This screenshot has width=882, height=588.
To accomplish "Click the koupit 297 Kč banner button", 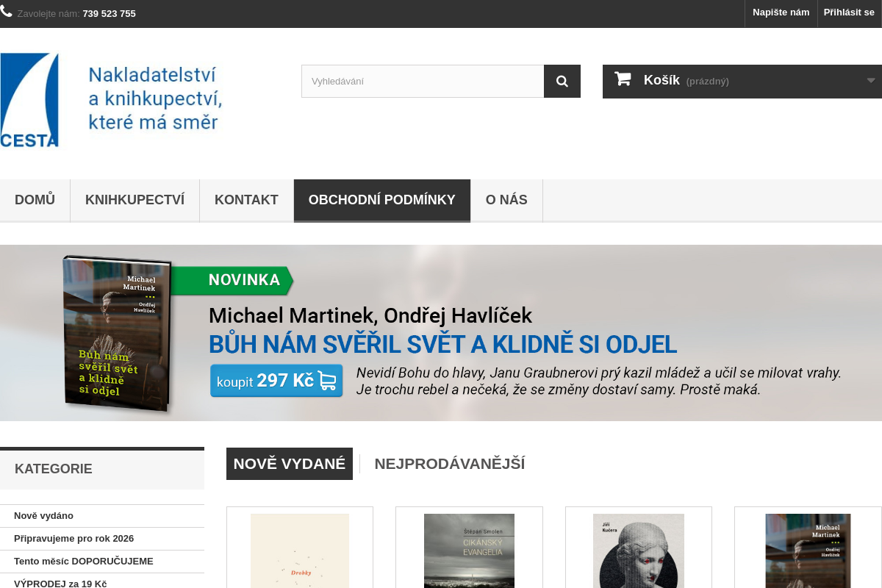I will point(276,381).
